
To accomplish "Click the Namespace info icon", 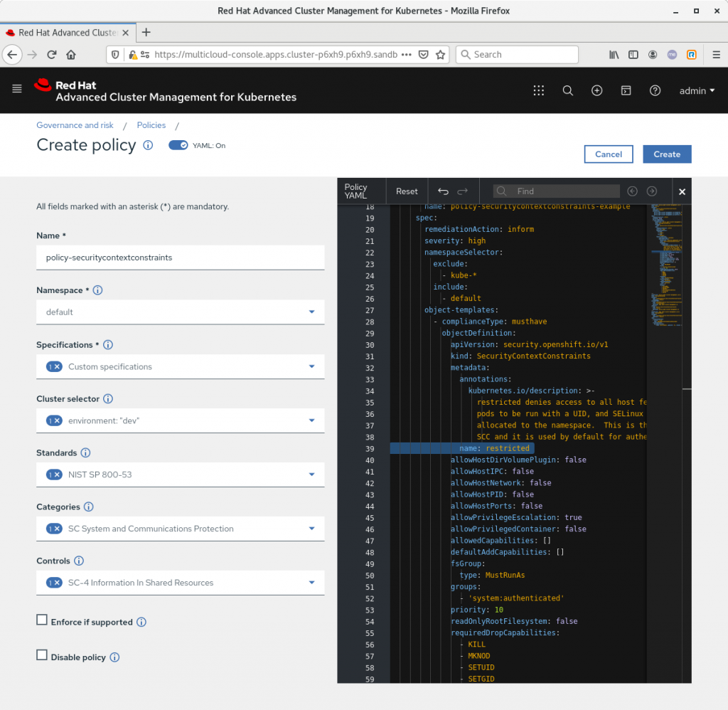I will (x=97, y=290).
